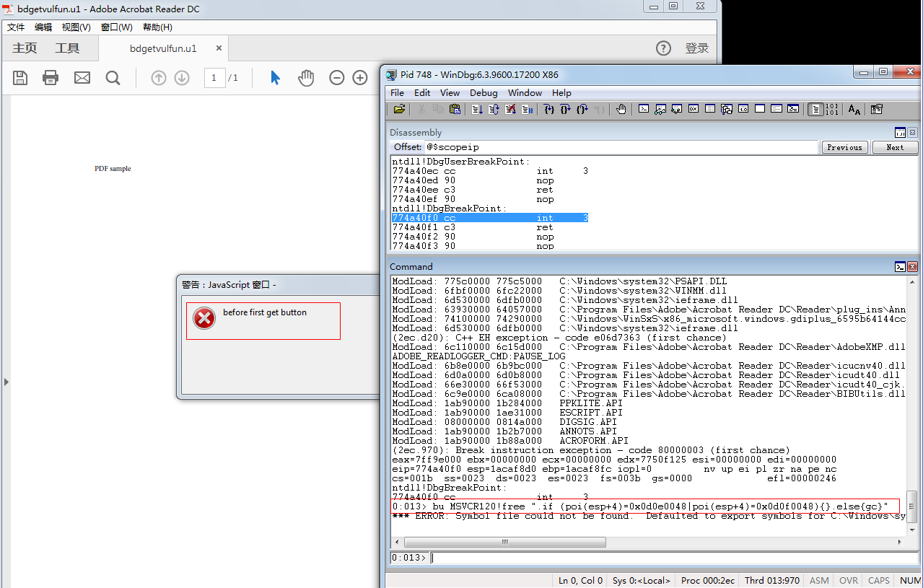
Task: Open Acrobat's search magnifier tool
Action: point(113,78)
